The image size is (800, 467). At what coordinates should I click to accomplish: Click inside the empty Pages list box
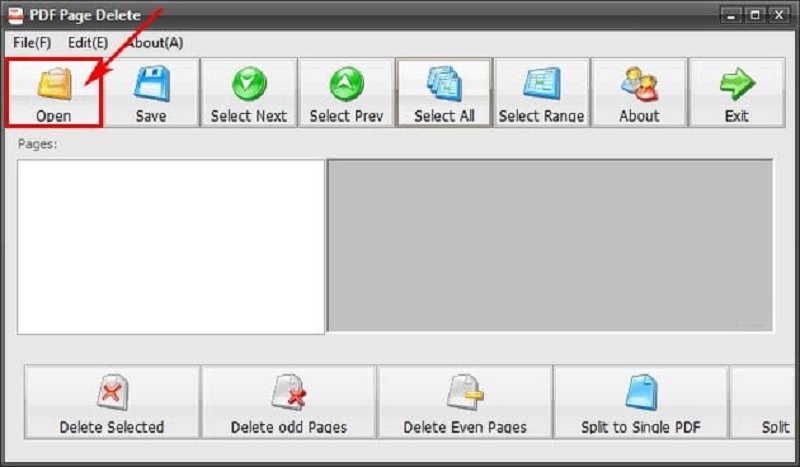(x=171, y=247)
